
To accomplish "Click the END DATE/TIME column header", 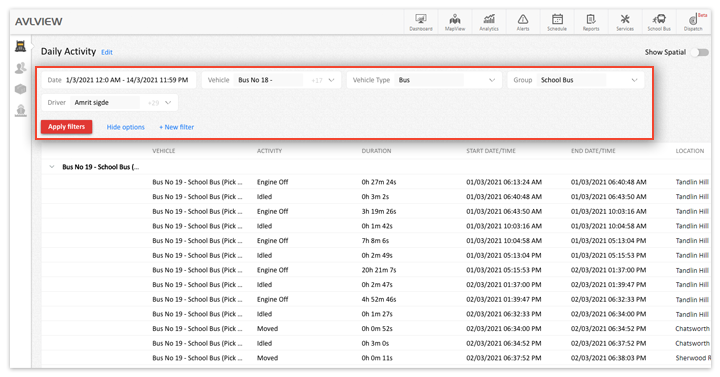I will point(593,151).
